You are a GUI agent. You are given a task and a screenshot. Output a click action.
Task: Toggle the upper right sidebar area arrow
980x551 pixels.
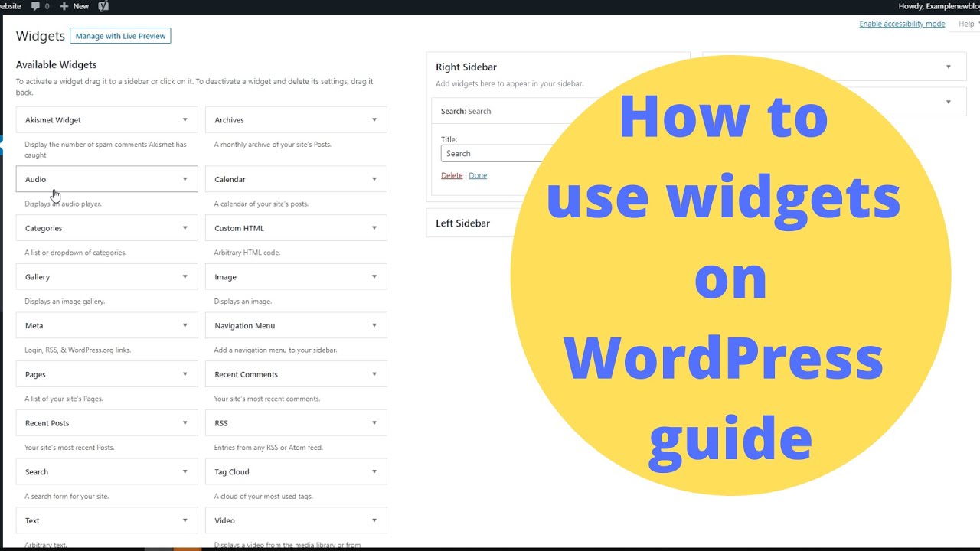click(x=948, y=67)
